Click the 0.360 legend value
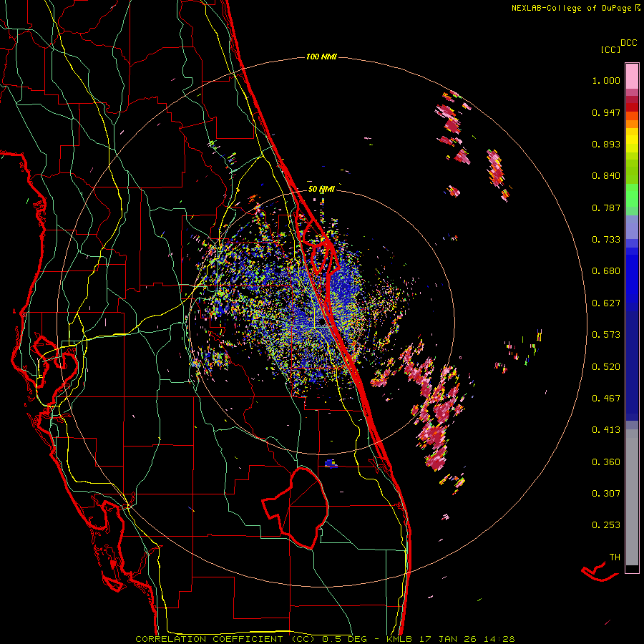 point(606,462)
